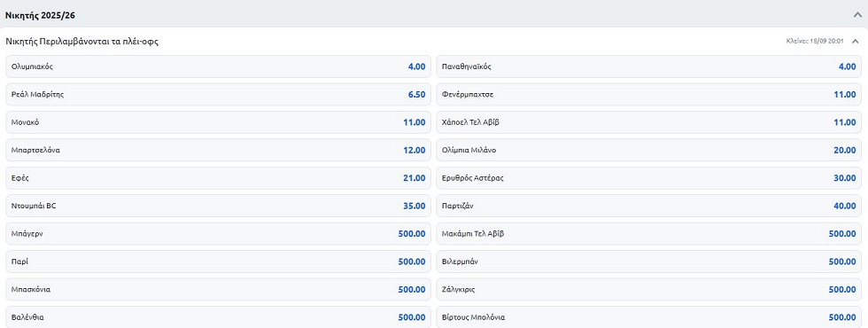Add Ολίμπια Μιλάνο 20.00 to betslip
This screenshot has height=328, width=868.
coord(648,150)
